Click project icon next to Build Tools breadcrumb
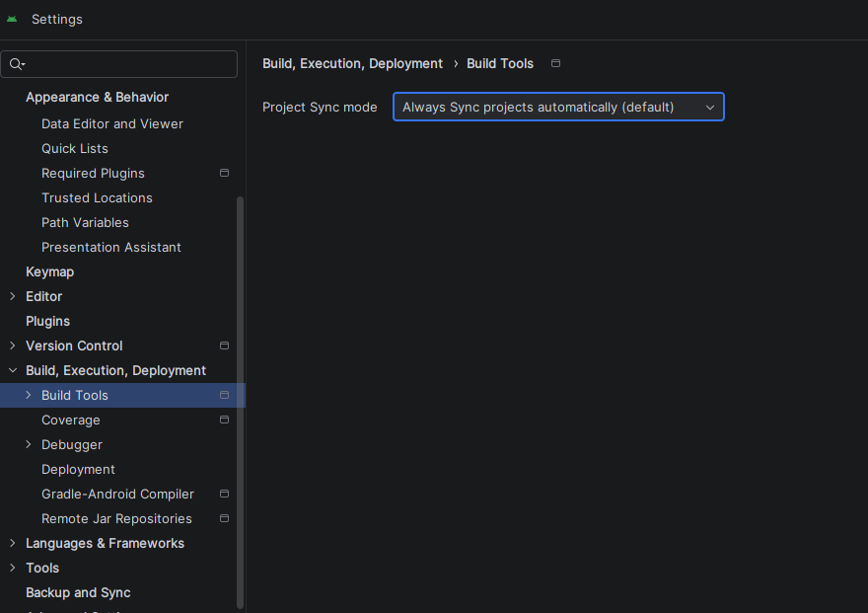 (x=555, y=63)
